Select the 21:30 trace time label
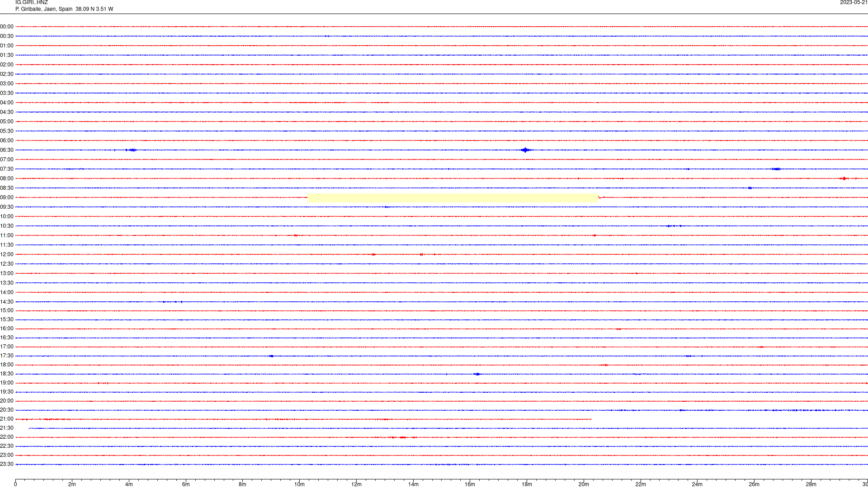 click(x=7, y=428)
